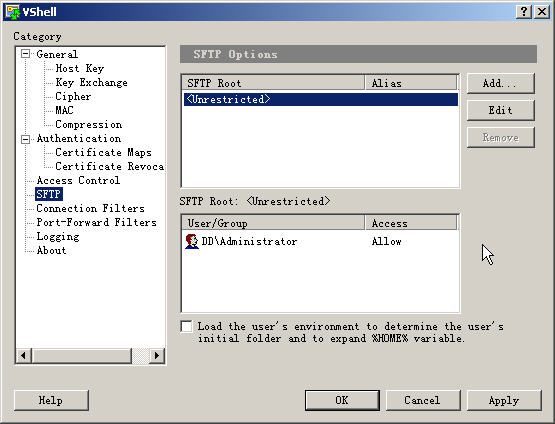Select Access Control category
This screenshot has height=424, width=555.
(78, 181)
